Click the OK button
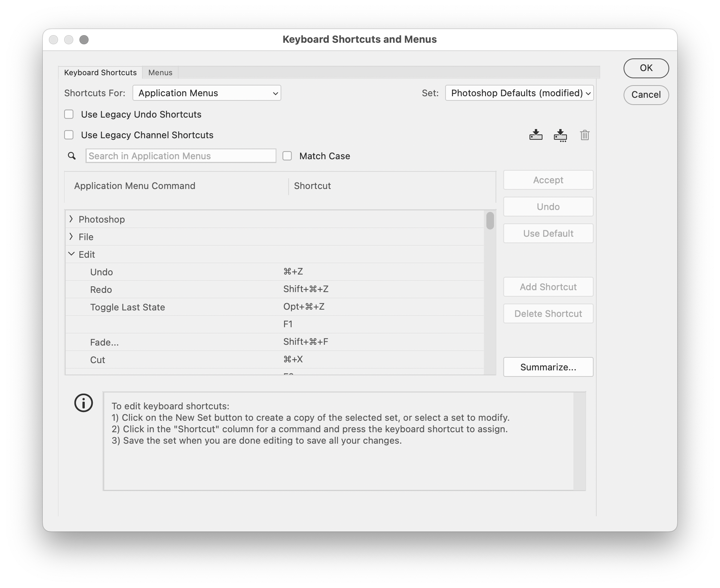720x588 pixels. [646, 68]
